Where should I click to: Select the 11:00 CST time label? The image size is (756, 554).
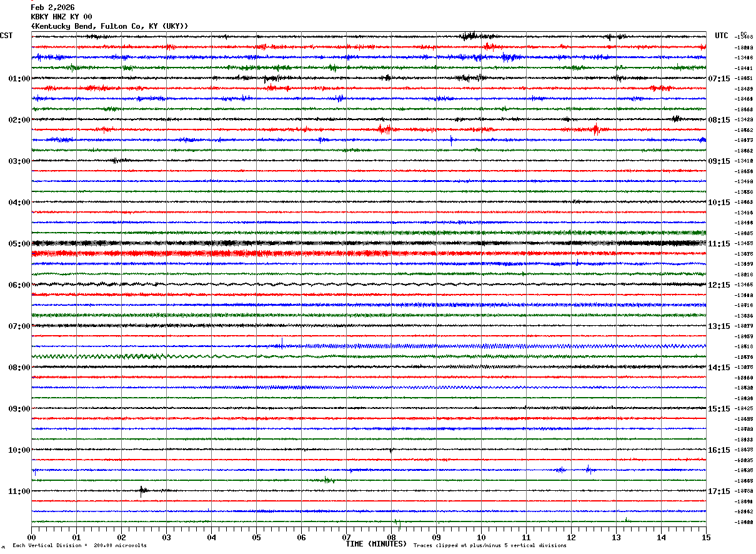tap(19, 491)
